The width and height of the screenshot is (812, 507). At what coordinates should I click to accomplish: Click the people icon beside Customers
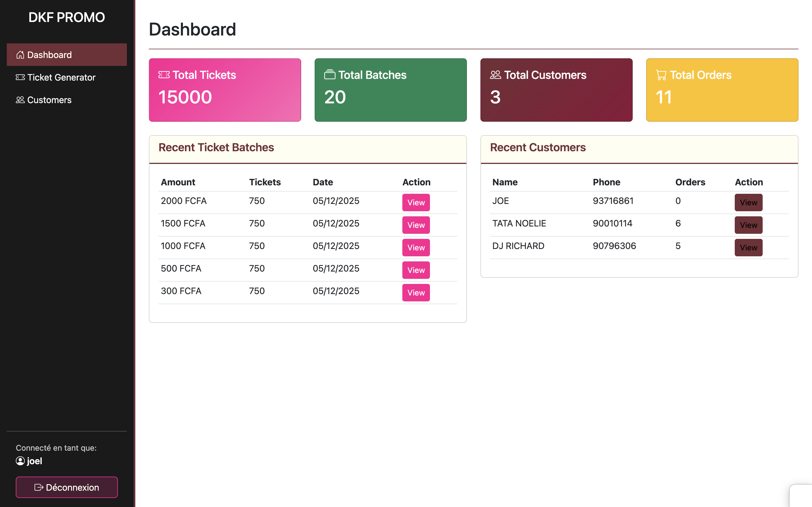tap(20, 100)
